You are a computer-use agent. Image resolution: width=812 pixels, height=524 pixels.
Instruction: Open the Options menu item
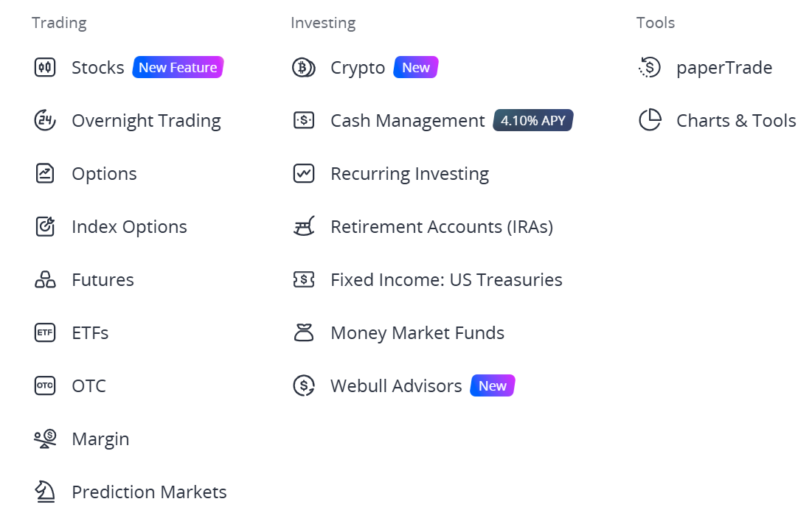pyautogui.click(x=104, y=174)
